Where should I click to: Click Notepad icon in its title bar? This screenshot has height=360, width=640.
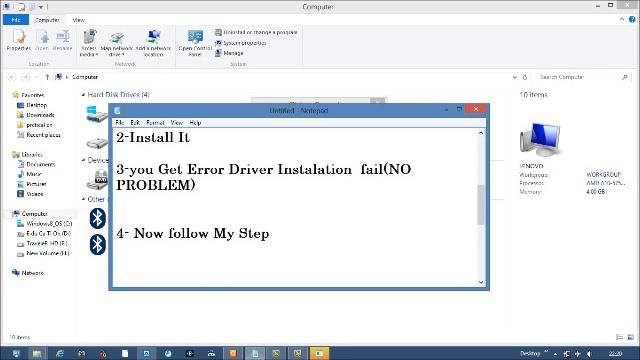tap(118, 110)
